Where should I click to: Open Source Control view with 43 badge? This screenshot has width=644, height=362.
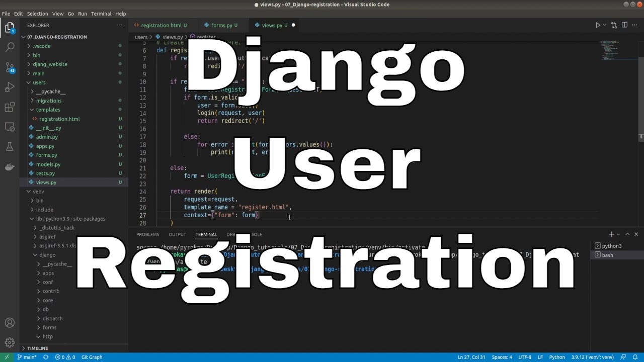(x=10, y=67)
